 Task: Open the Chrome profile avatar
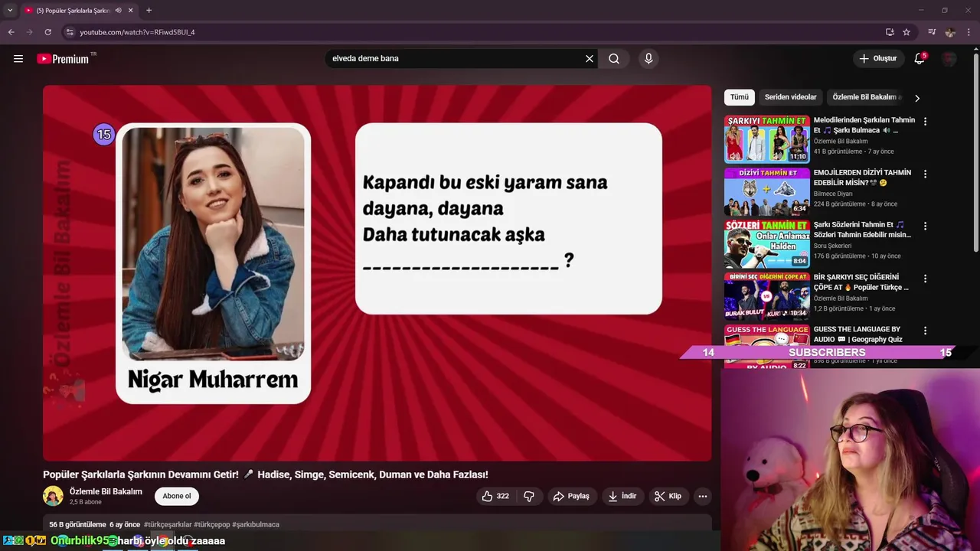pos(950,32)
